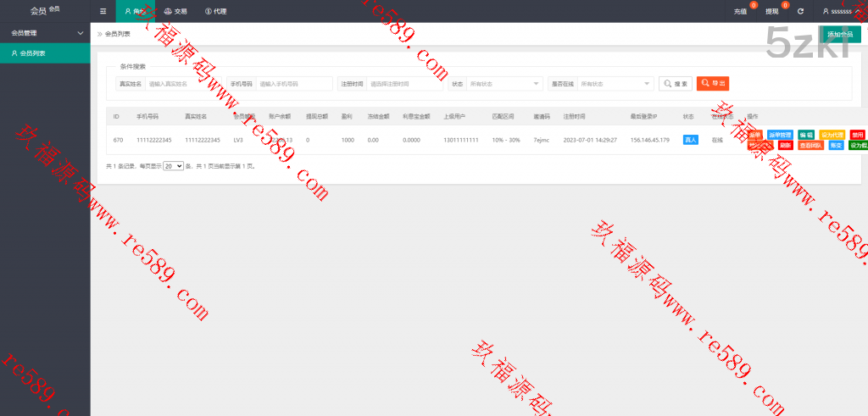Click the 提现总额 column header
This screenshot has width=868, height=416.
317,117
